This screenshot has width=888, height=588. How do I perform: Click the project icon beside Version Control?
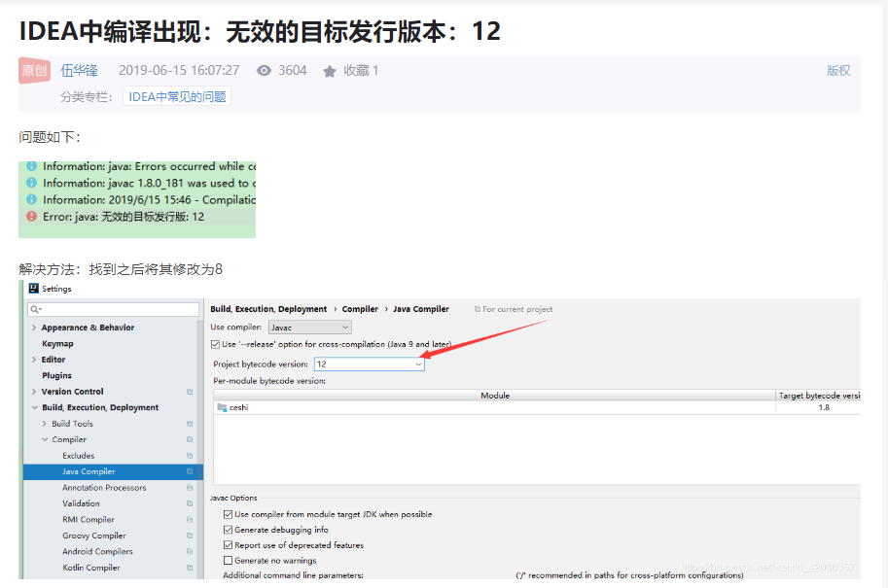click(x=190, y=392)
